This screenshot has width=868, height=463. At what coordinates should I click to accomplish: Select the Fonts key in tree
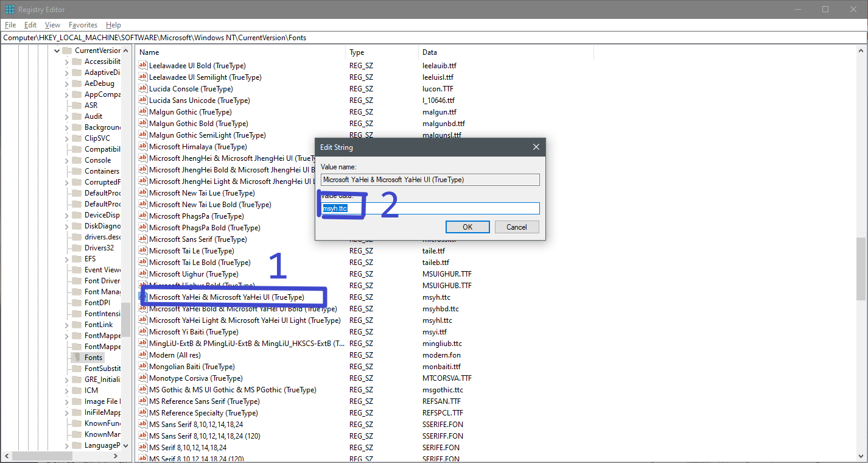[93, 358]
